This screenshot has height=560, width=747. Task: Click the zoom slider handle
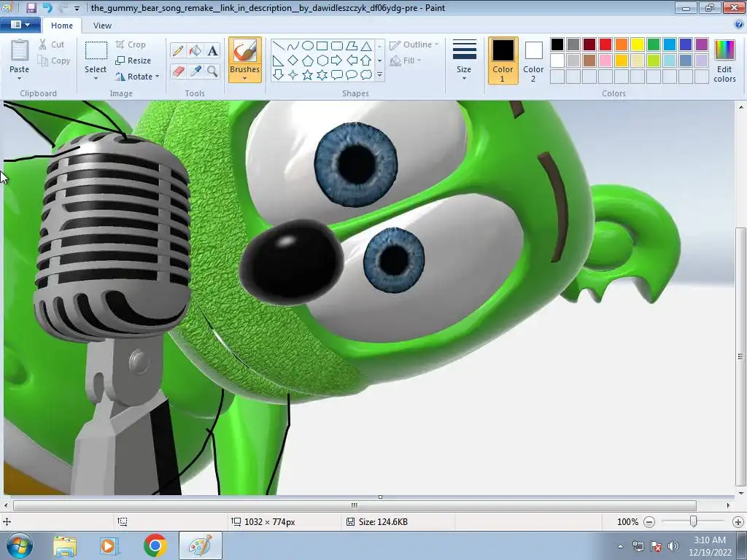[694, 522]
